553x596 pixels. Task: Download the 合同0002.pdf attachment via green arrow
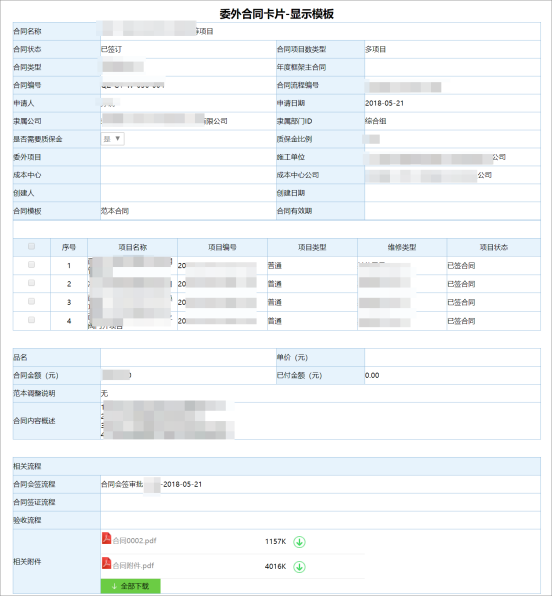click(299, 542)
